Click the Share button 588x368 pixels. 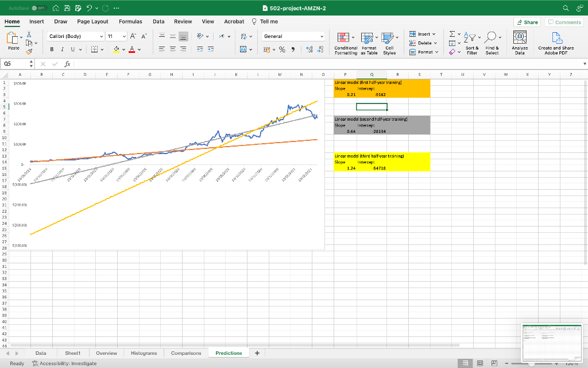(x=527, y=22)
